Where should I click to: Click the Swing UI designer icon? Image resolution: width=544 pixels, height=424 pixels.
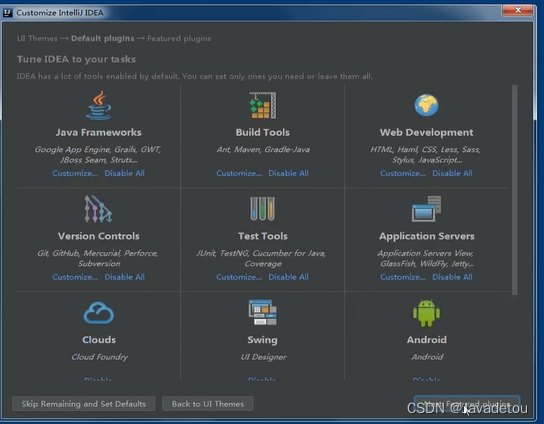[263, 313]
